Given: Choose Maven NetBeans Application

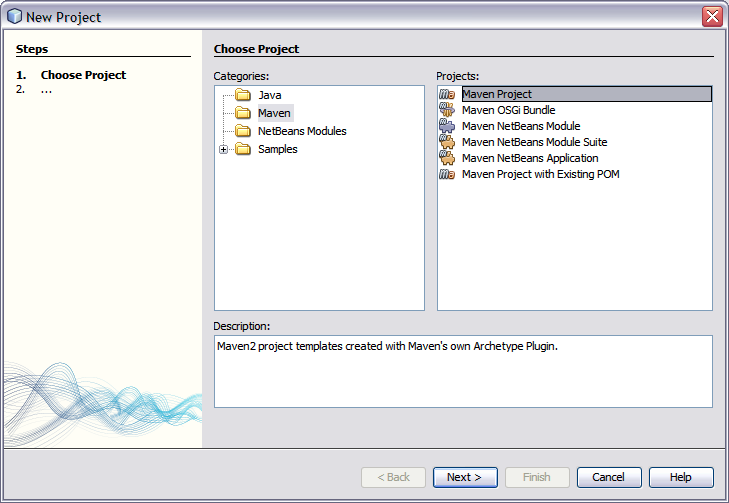Looking at the screenshot, I should 530,158.
